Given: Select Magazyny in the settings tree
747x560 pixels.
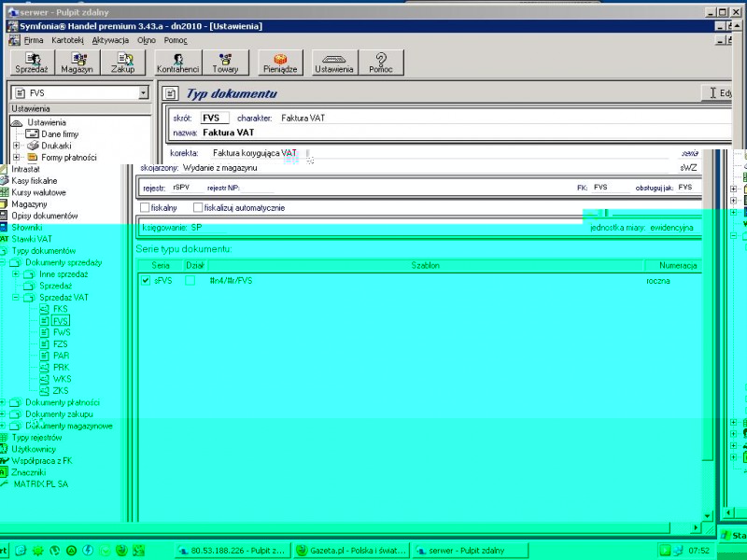Looking at the screenshot, I should click(29, 204).
